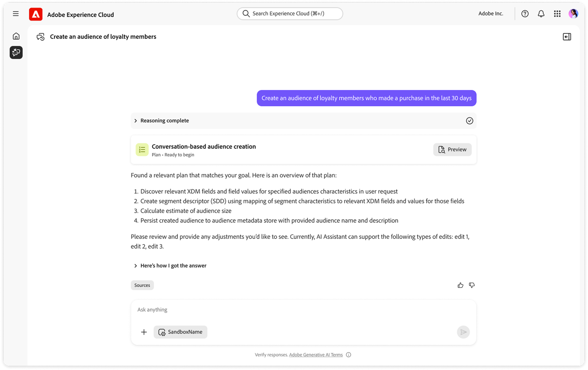Open the app switcher grid icon
This screenshot has height=370, width=588.
coord(557,14)
